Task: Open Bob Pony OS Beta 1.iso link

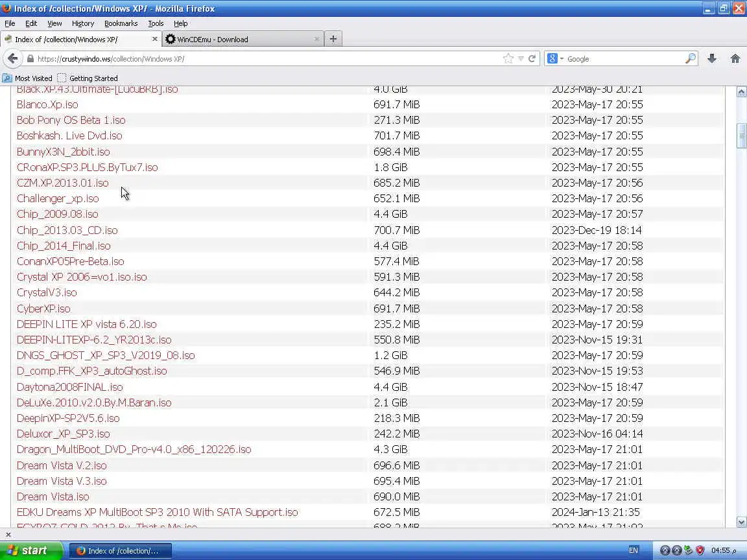Action: coord(71,120)
